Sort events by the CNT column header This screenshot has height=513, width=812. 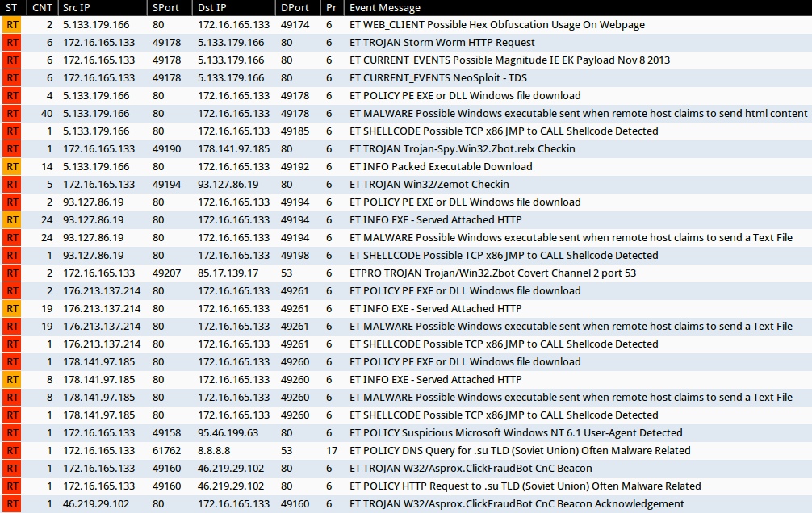[41, 7]
